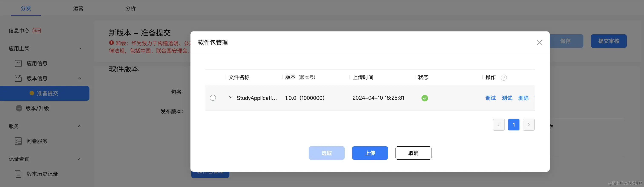Screen dimensions: 644x187
Task: Click the 问卷服务 icon
Action: tap(18, 141)
